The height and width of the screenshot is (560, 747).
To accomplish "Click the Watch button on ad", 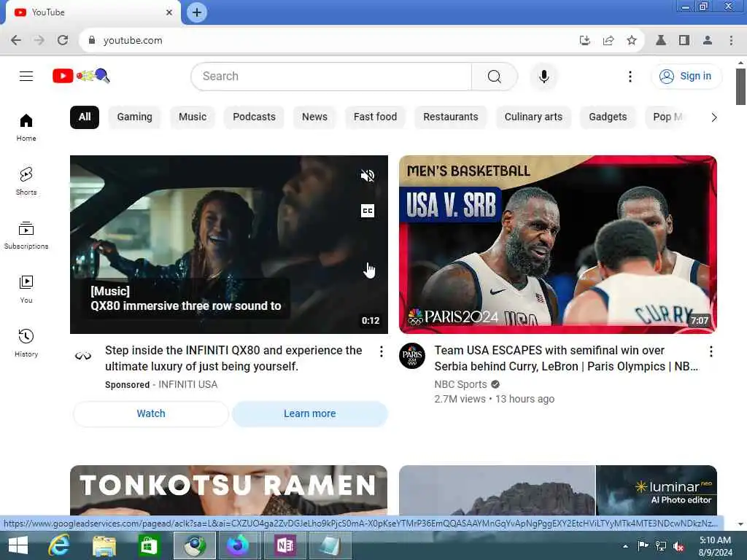I will pos(151,413).
